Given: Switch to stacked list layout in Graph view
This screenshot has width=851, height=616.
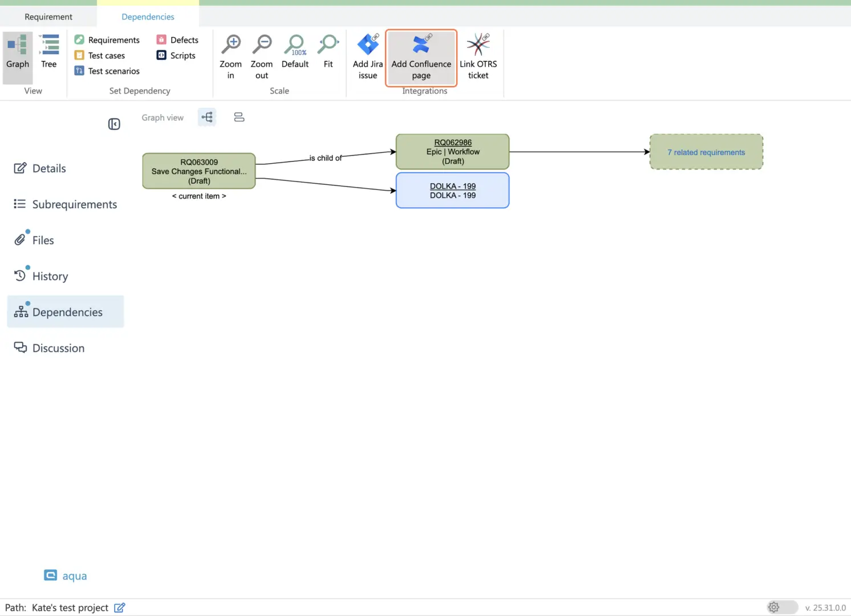Looking at the screenshot, I should (x=239, y=117).
